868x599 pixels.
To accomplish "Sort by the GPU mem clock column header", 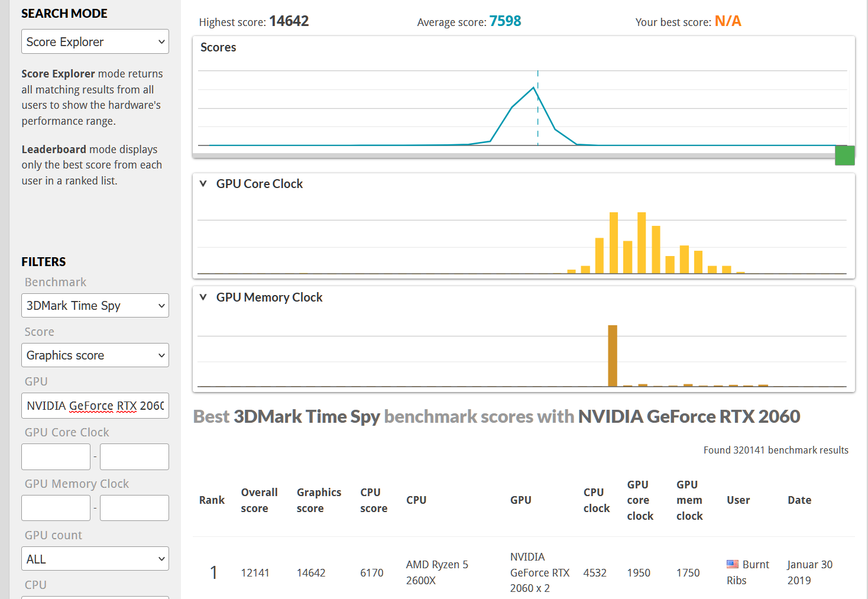I will coord(689,500).
